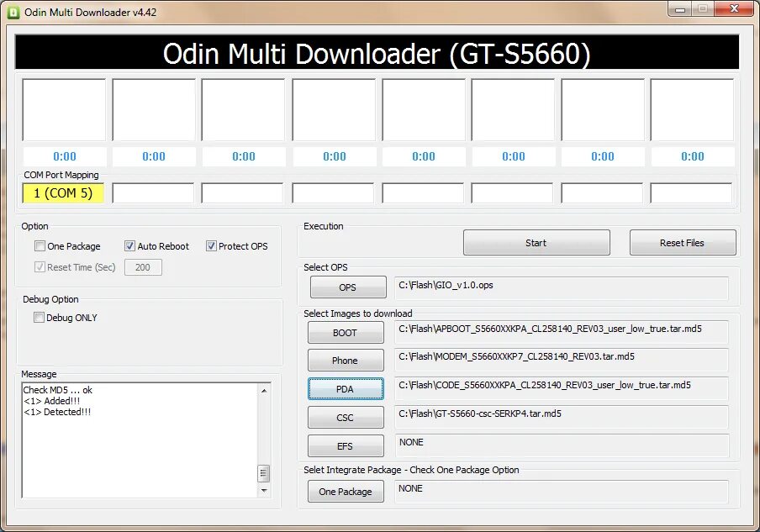This screenshot has height=532, width=760.
Task: Click the message log scrollbar thumb
Action: pyautogui.click(x=264, y=473)
